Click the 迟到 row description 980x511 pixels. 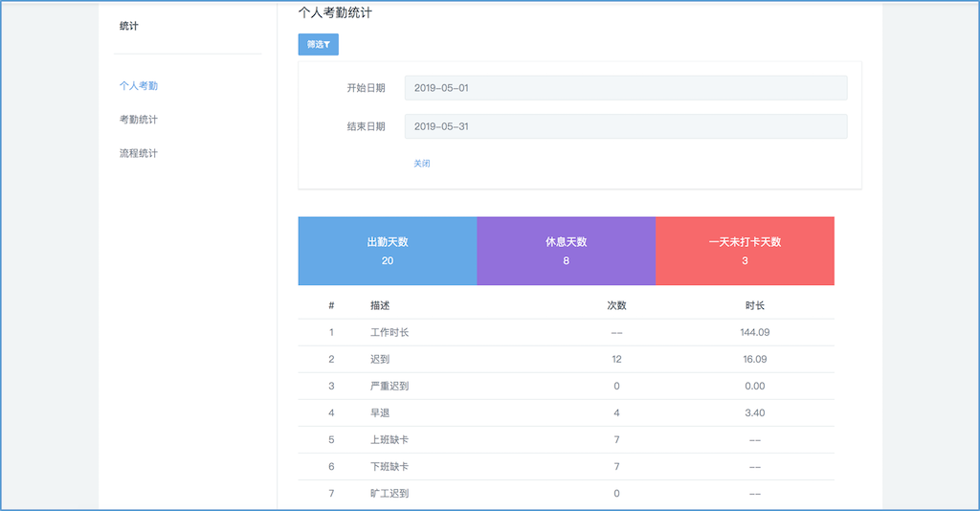click(x=380, y=359)
